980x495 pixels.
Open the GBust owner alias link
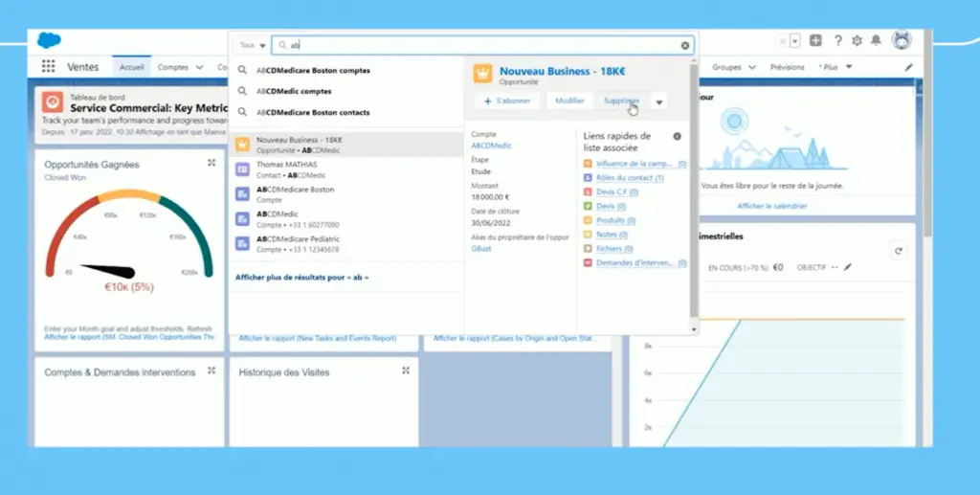(481, 248)
